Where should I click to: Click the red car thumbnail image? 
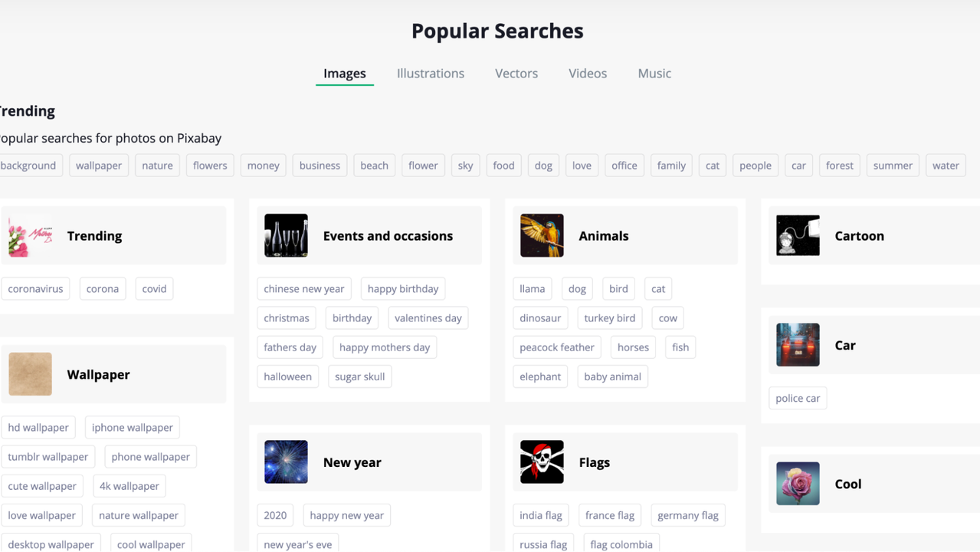(798, 345)
